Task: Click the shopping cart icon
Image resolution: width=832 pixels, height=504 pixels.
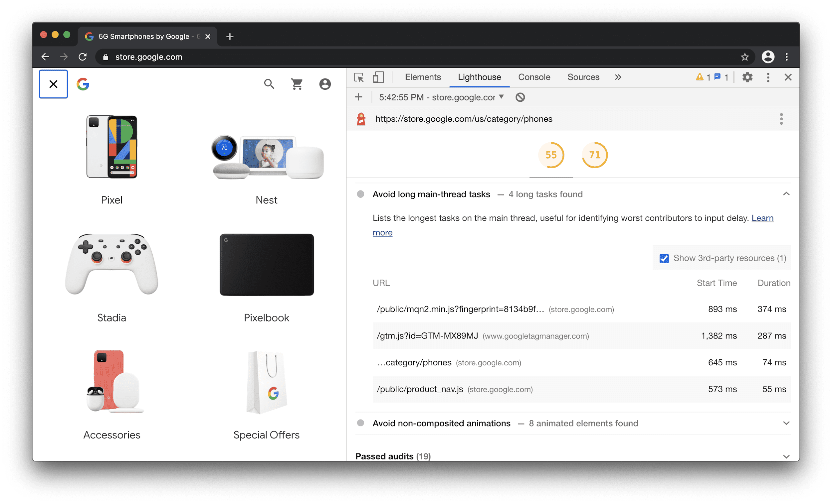Action: [x=297, y=84]
